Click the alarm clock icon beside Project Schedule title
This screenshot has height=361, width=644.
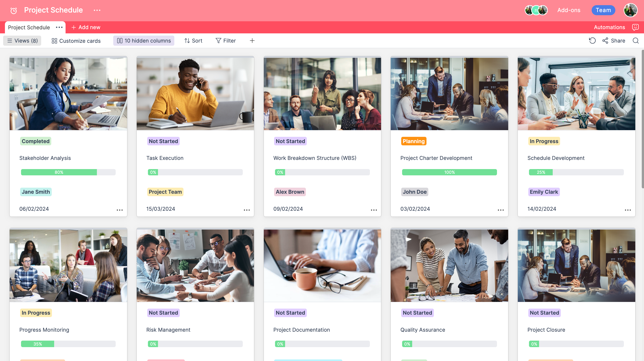[13, 11]
